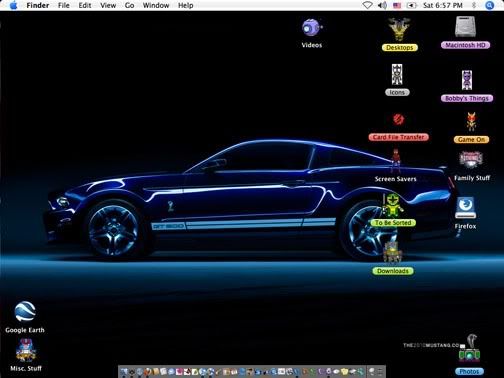Open the Edit menu
Screen dimensions: 504x378
pos(85,5)
